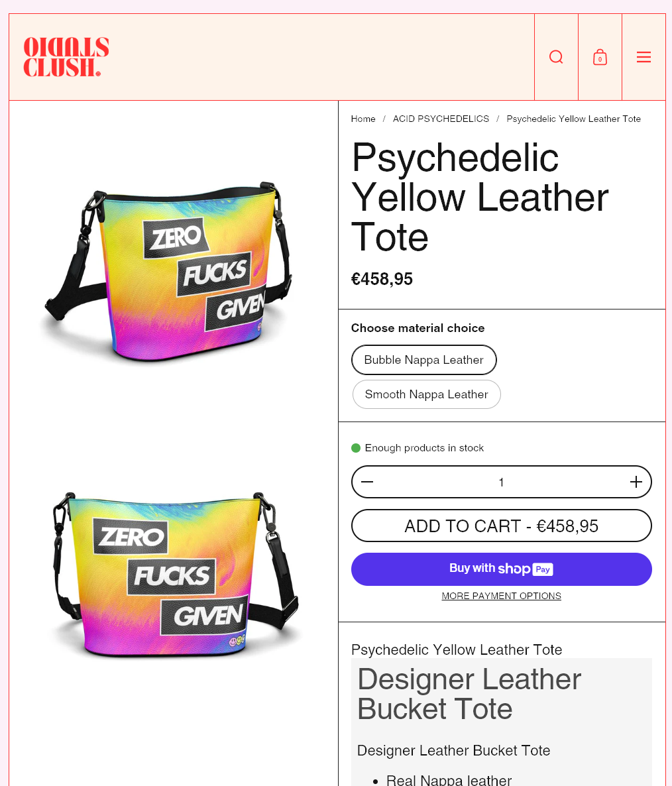Select Bubble Nappa Leather material option
Screen dimensions: 672x786
coord(424,360)
